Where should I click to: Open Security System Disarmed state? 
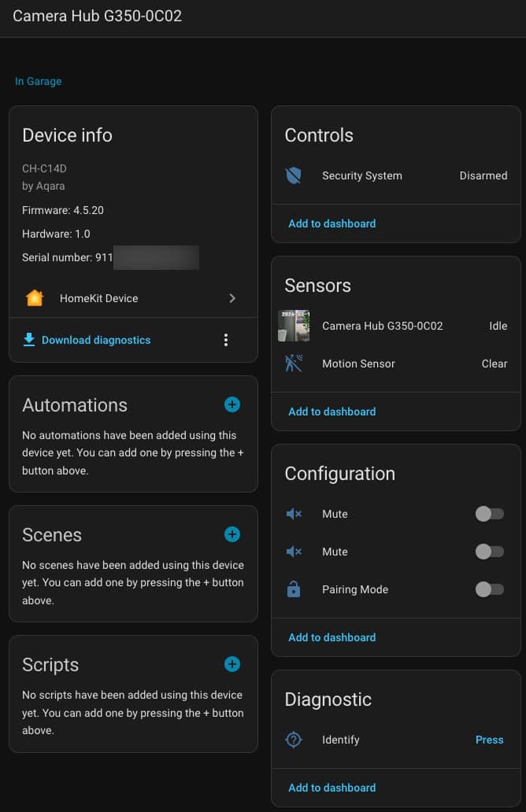point(483,175)
